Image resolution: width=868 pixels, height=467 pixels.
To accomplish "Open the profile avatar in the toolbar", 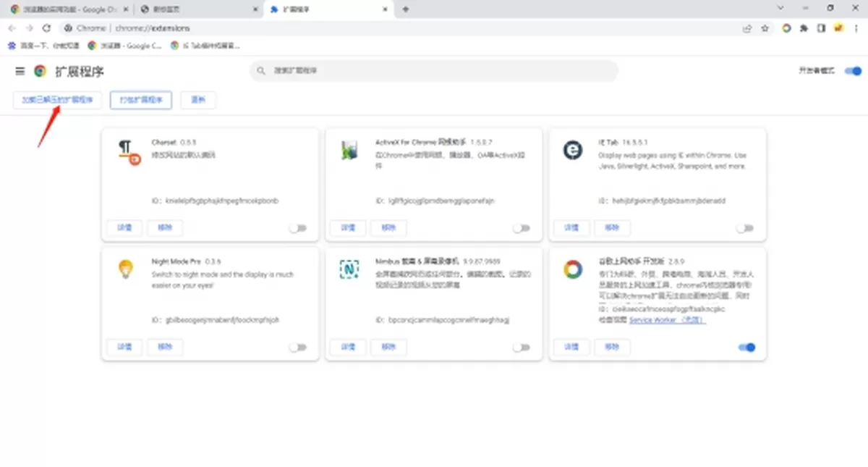I will tap(838, 28).
